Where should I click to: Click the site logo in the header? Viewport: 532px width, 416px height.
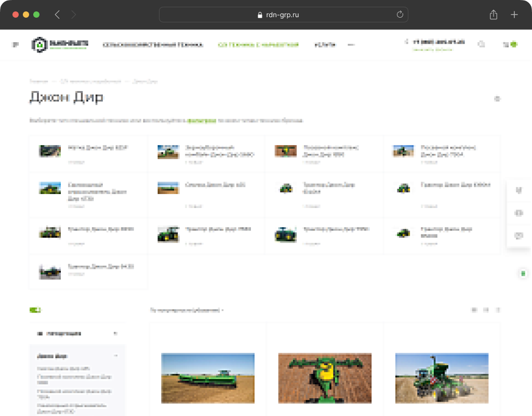[x=60, y=45]
